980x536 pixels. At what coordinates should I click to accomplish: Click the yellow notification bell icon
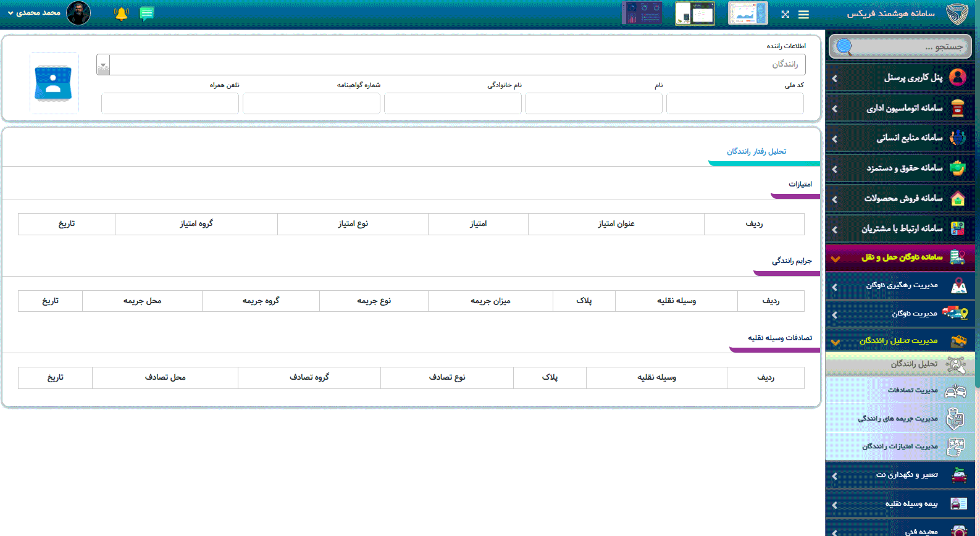(122, 14)
